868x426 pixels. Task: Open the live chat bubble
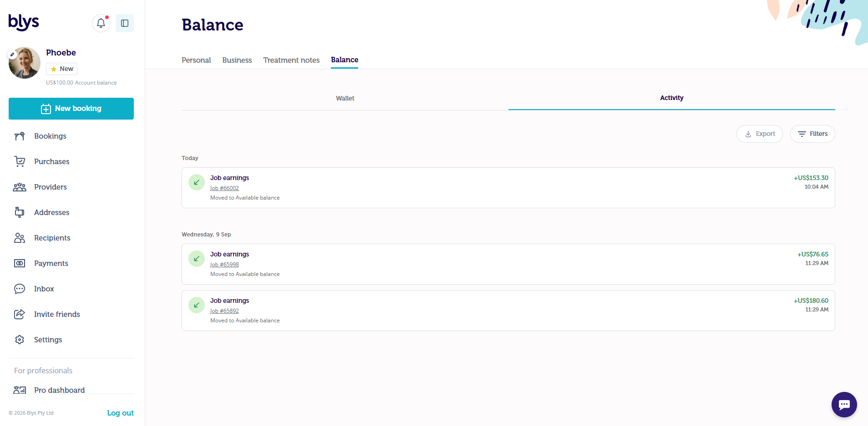point(844,404)
